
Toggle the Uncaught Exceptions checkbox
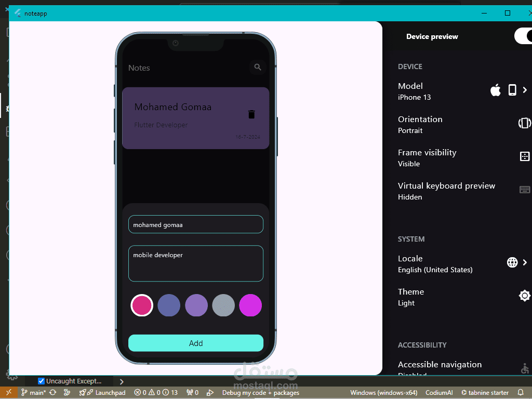click(x=41, y=381)
